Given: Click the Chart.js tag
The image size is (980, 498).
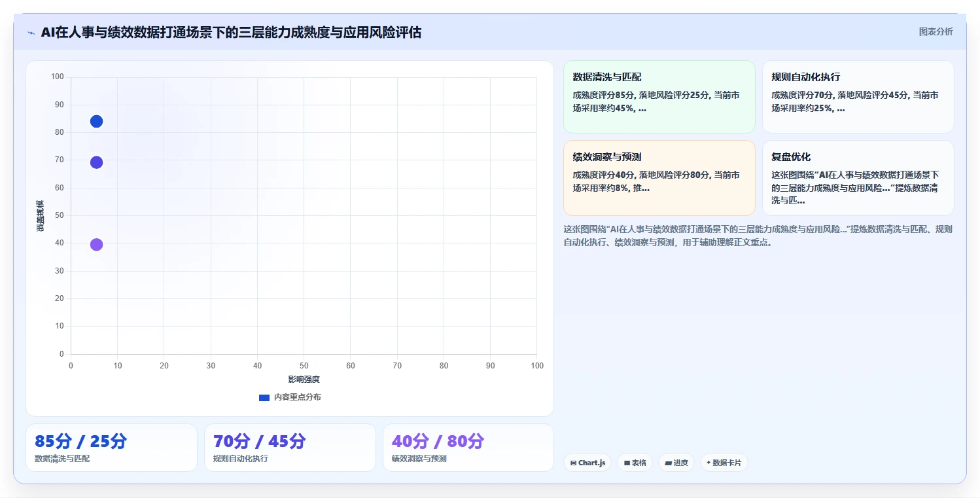Looking at the screenshot, I should (x=587, y=463).
